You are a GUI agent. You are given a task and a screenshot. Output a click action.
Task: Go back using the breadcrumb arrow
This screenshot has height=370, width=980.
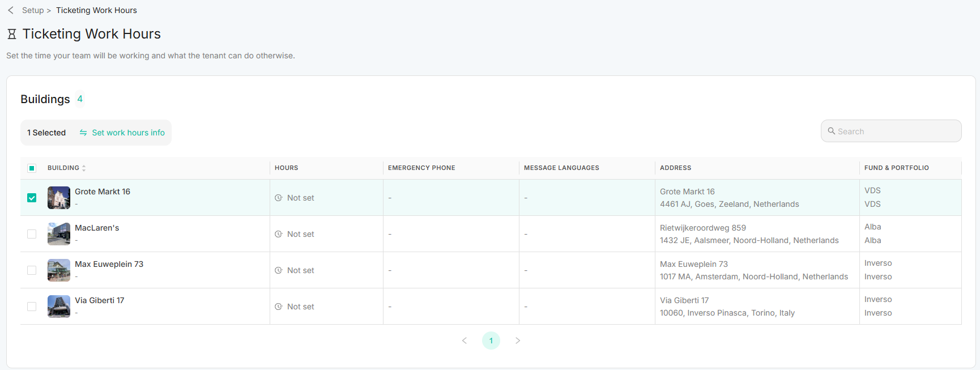(11, 10)
